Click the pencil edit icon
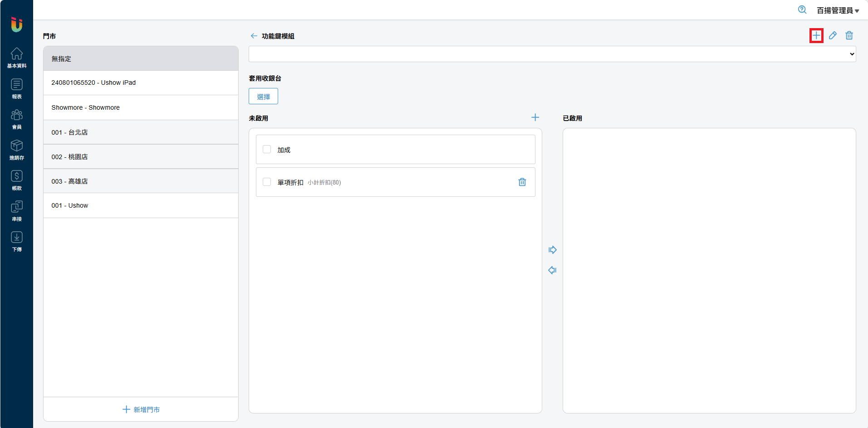The height and width of the screenshot is (428, 868). (833, 35)
